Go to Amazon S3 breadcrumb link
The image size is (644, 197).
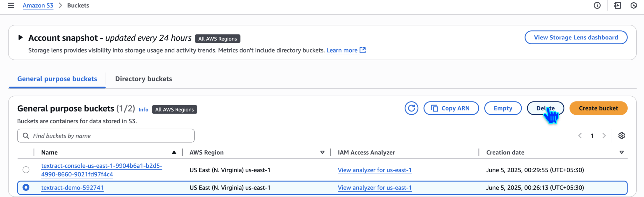point(38,5)
